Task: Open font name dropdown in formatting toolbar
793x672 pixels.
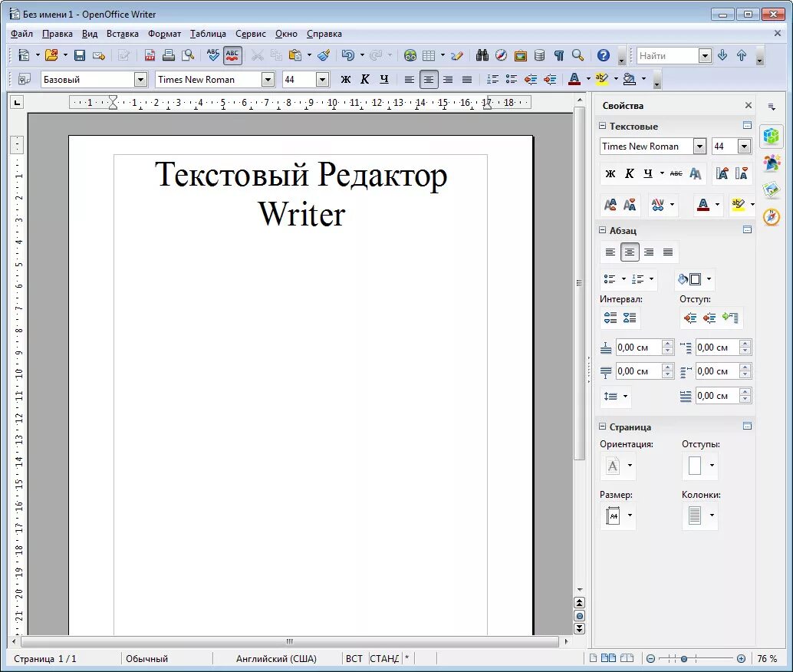Action: click(x=268, y=80)
